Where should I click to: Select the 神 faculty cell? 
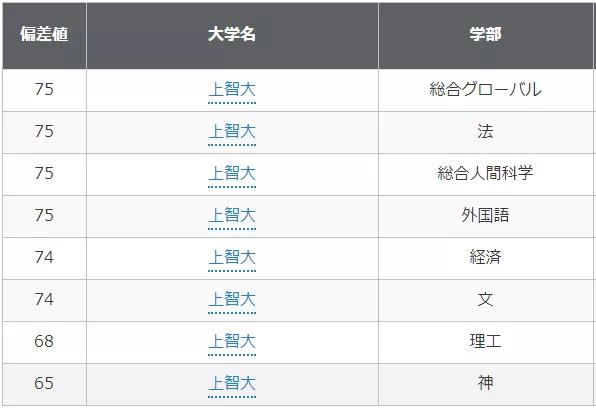pos(485,383)
